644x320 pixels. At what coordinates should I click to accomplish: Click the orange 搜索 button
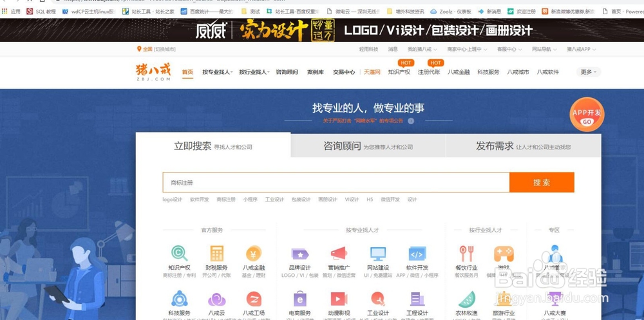(x=542, y=182)
